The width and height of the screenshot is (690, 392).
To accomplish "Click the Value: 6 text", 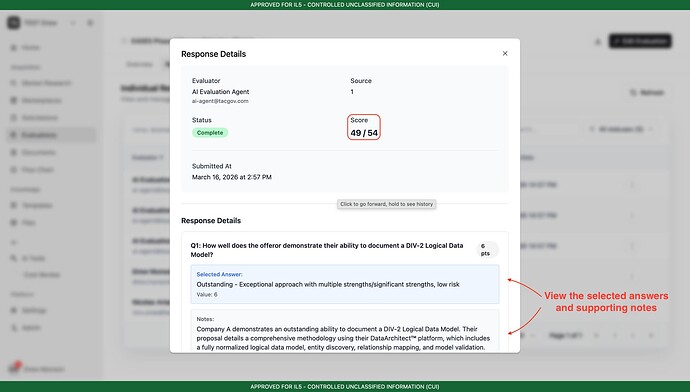I will coord(207,294).
